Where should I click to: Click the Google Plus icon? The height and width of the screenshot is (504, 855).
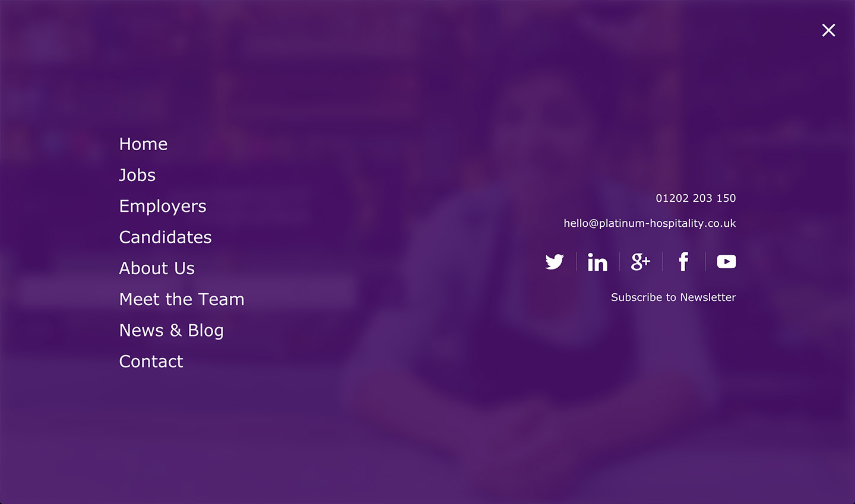(x=641, y=262)
